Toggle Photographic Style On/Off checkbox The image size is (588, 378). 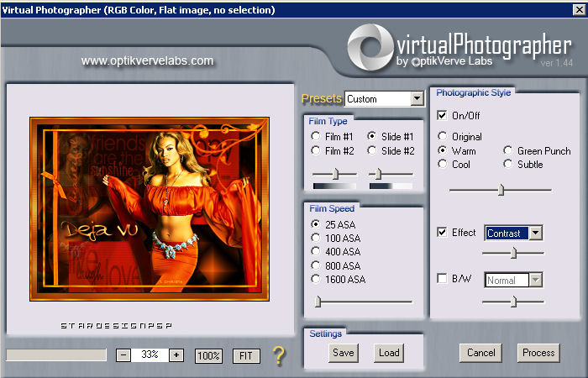[x=442, y=115]
